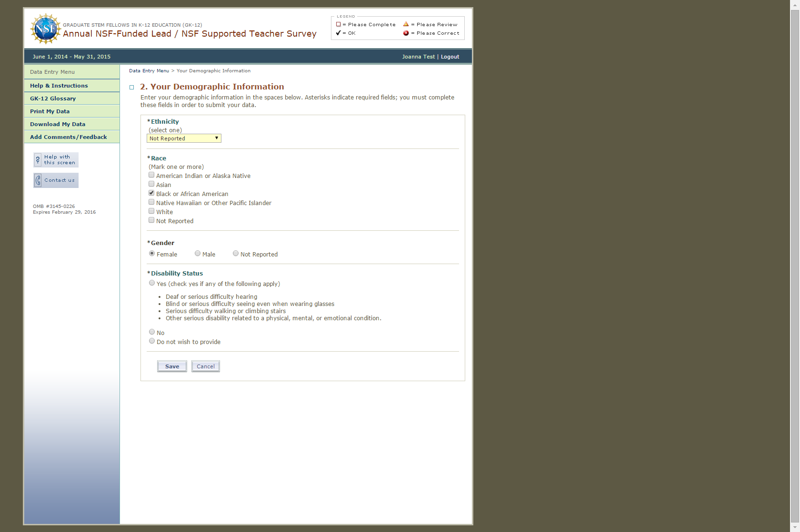The image size is (800, 532).
Task: Click the '2. Your Demographic Information' heading
Action: (212, 87)
